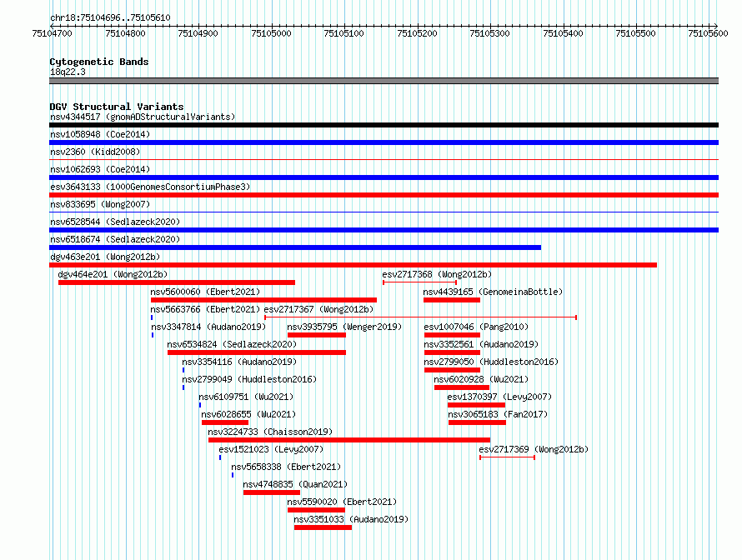The width and height of the screenshot is (742, 560).
Task: Click the nsv6528544 (Sedlazeck2020) label
Action: [115, 222]
